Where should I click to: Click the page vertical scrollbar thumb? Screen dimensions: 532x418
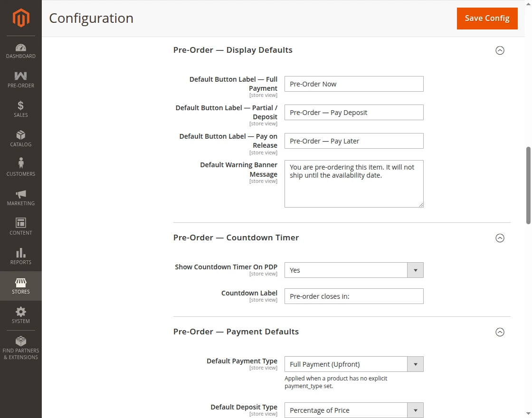coord(528,185)
